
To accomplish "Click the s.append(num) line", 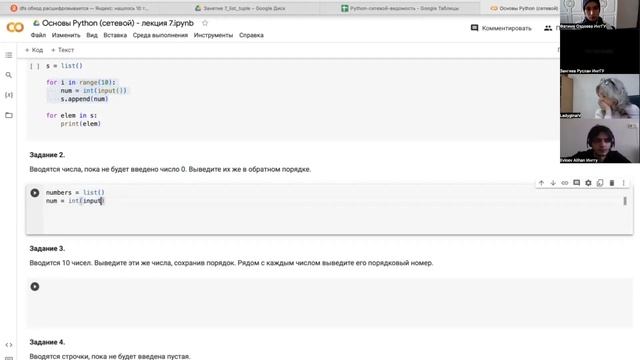I will point(84,99).
